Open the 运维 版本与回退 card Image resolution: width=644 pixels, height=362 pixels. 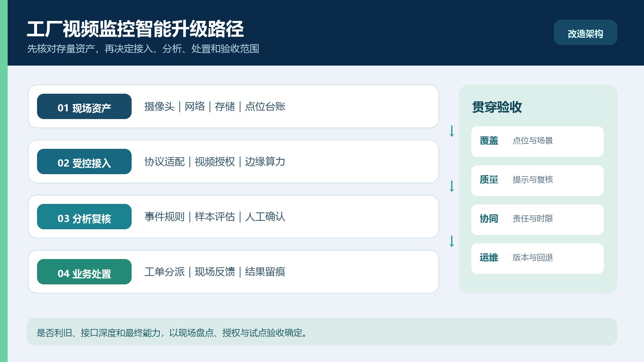[537, 259]
